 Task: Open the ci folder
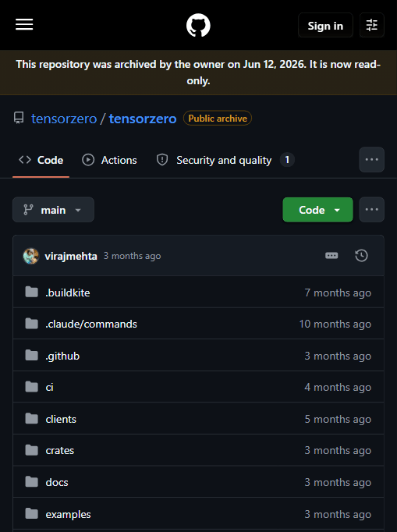pos(50,388)
